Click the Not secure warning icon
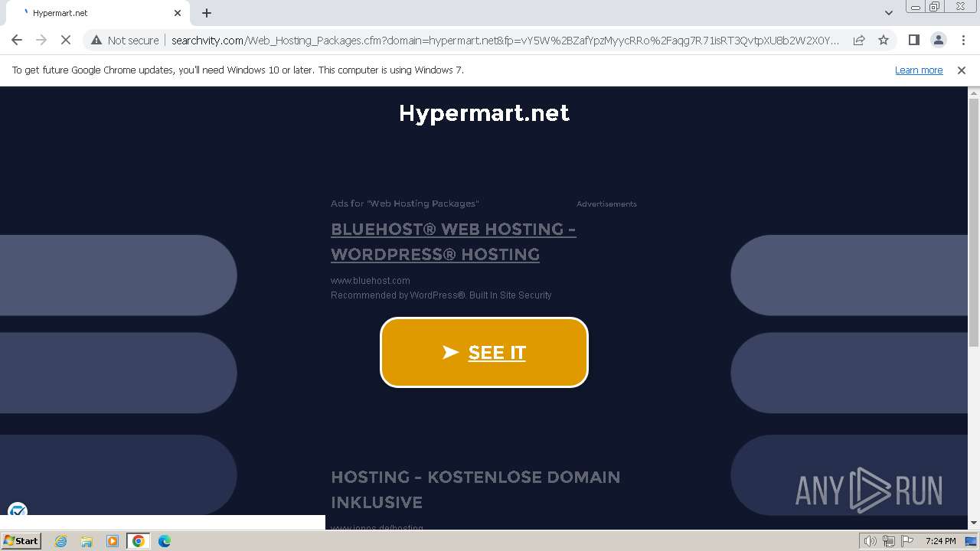This screenshot has height=551, width=980. [x=96, y=41]
